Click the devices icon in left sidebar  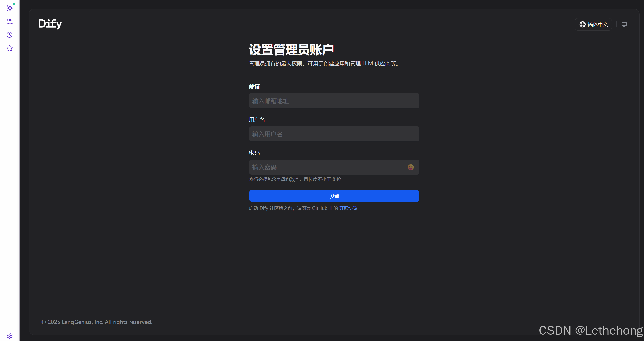pyautogui.click(x=10, y=22)
